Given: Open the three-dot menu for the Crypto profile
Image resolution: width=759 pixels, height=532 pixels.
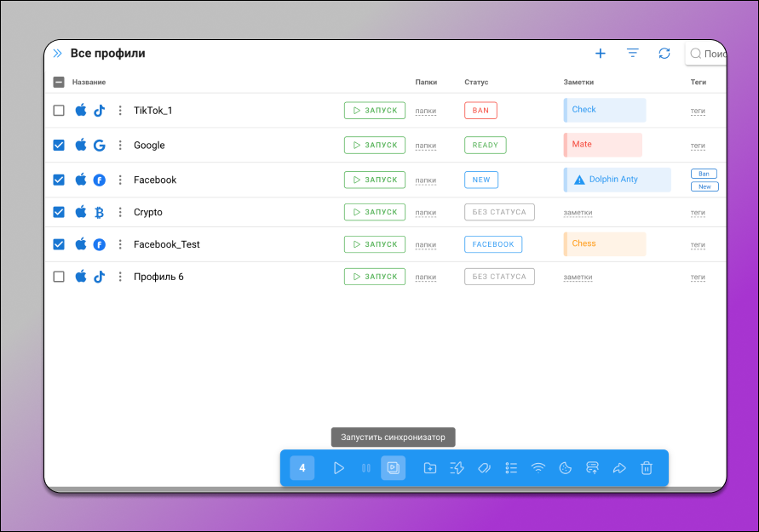Looking at the screenshot, I should pyautogui.click(x=120, y=212).
